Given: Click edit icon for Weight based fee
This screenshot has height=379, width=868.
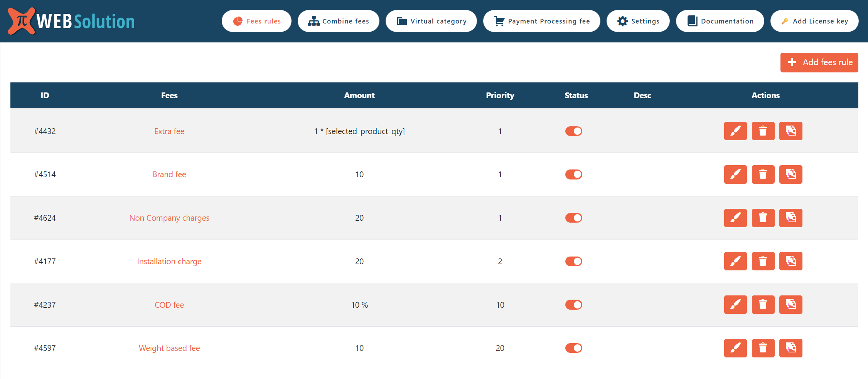Looking at the screenshot, I should pyautogui.click(x=735, y=348).
